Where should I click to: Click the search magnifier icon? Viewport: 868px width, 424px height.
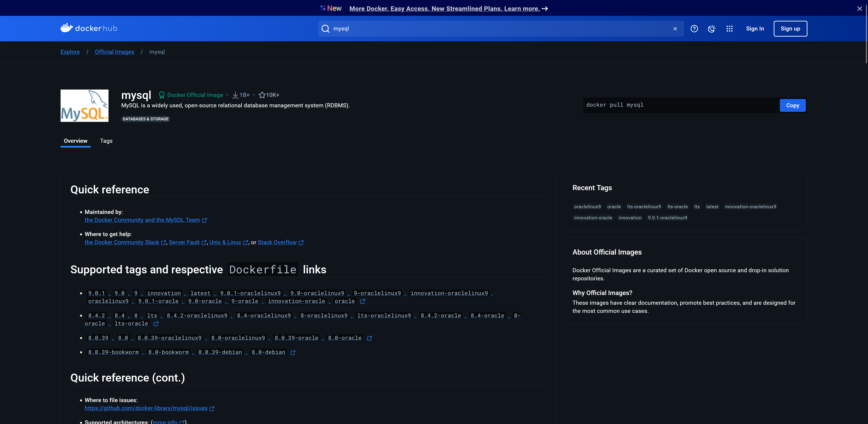click(x=325, y=29)
